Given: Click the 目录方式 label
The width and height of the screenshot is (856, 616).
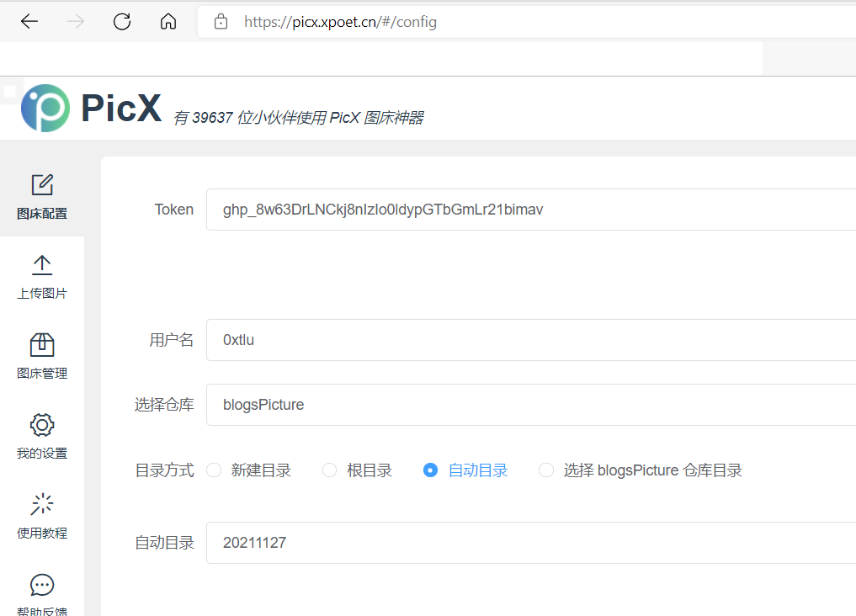Looking at the screenshot, I should (164, 470).
